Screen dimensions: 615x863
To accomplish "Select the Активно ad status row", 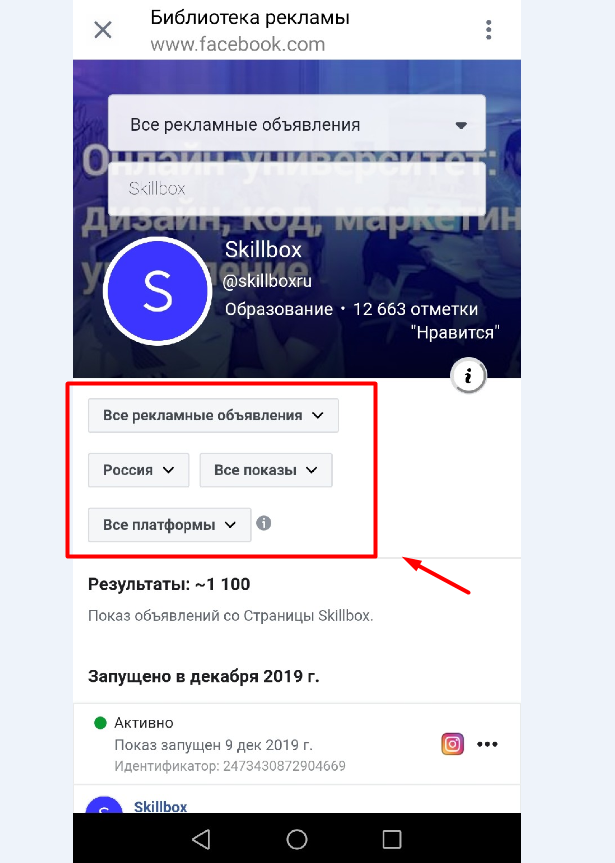I will (297, 744).
